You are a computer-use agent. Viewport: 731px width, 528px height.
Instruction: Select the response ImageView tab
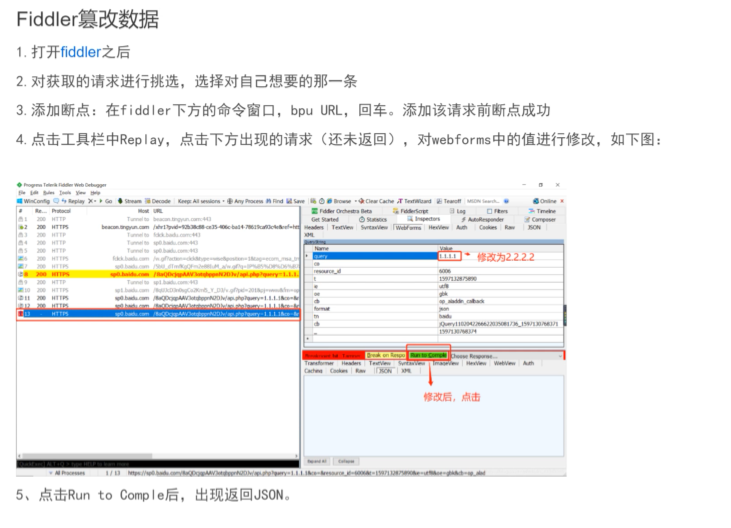(446, 363)
